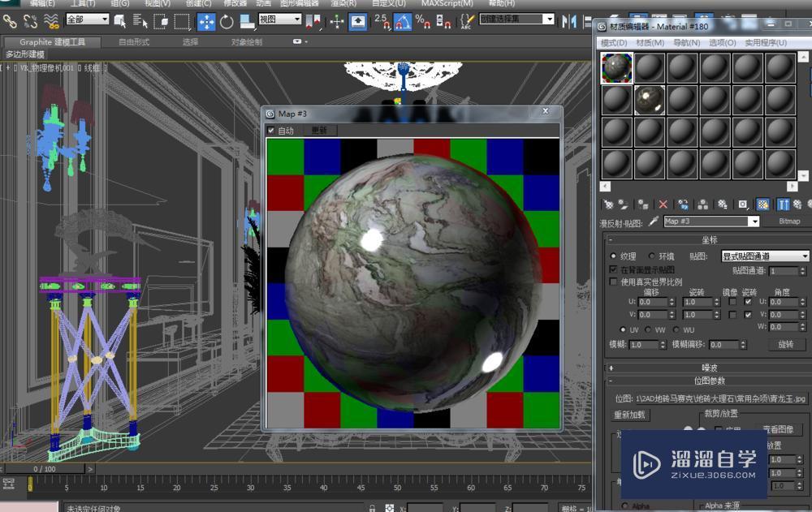This screenshot has height=512, width=812.
Task: Click the 更新 button in Map #3 window
Action: click(318, 130)
